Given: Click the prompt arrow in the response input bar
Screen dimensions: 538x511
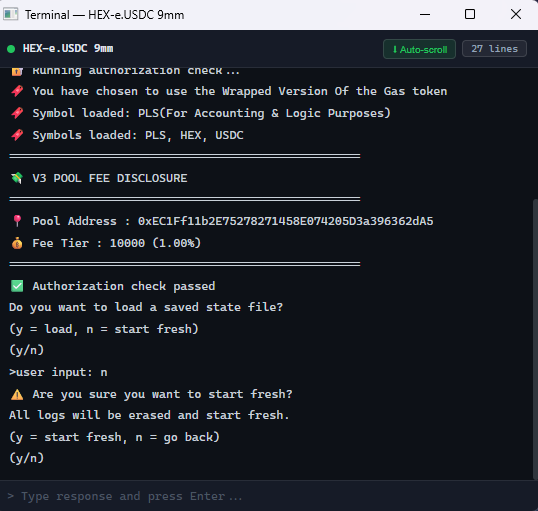Looking at the screenshot, I should coord(11,496).
